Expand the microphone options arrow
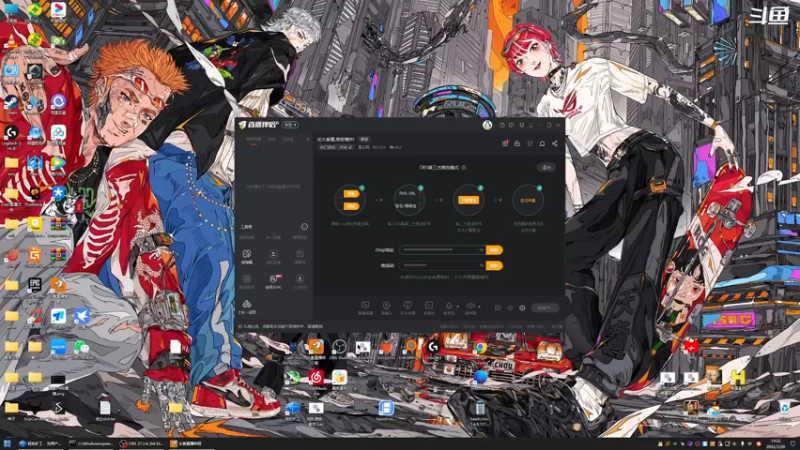This screenshot has width=800, height=450. 457,307
